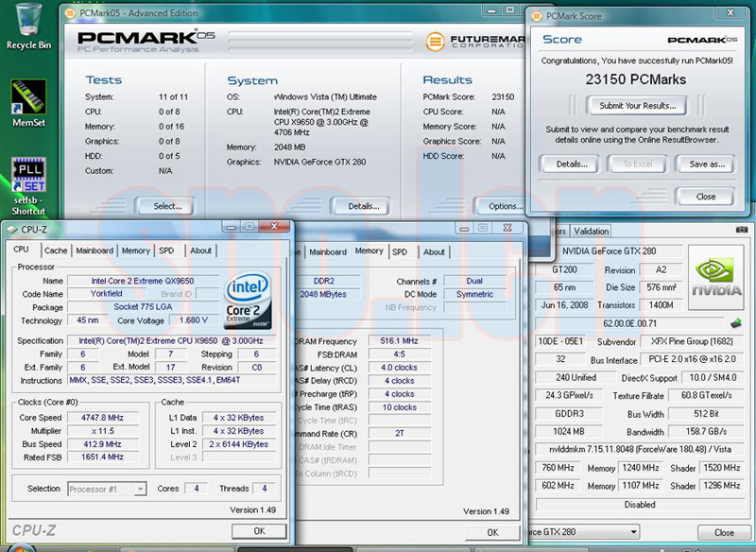Click the Level 2 cache value 2 x 6144 KBytes
Image resolution: width=756 pixels, height=552 pixels.
click(239, 444)
